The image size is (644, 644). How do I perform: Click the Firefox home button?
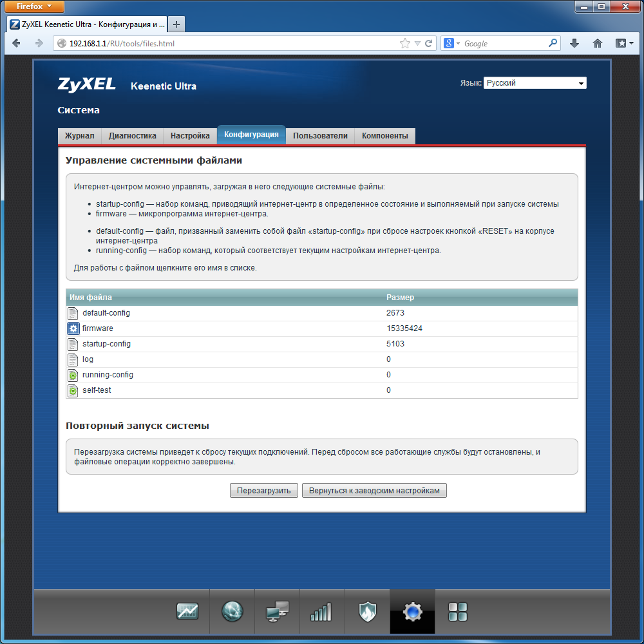tap(598, 43)
